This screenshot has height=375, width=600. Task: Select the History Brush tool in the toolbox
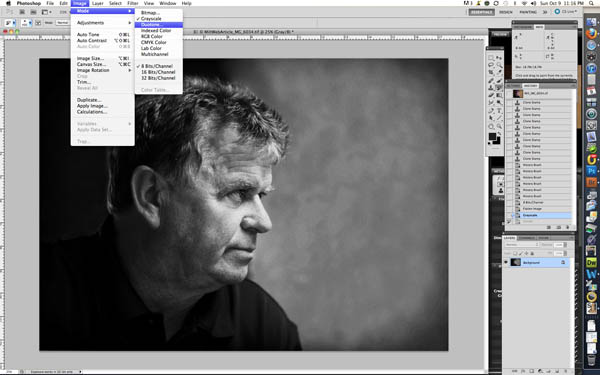(499, 88)
